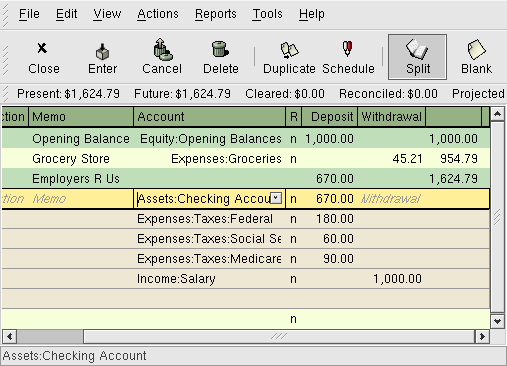This screenshot has width=507, height=366.
Task: Click the 1,000.00 Opening Balance deposit
Action: coord(329,139)
